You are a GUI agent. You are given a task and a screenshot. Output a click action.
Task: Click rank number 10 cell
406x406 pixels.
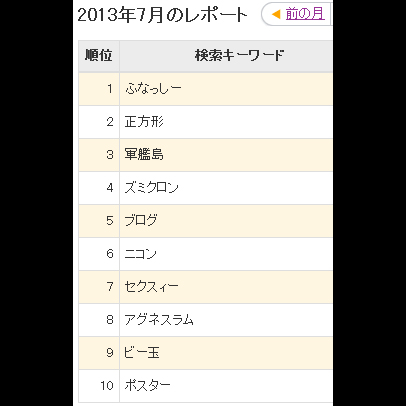99,386
